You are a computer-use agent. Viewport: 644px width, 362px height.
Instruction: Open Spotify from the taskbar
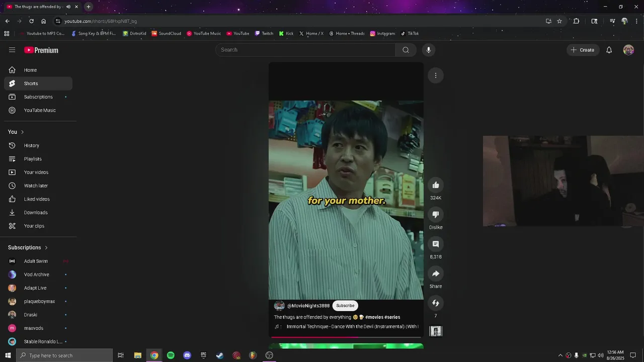[x=171, y=355]
